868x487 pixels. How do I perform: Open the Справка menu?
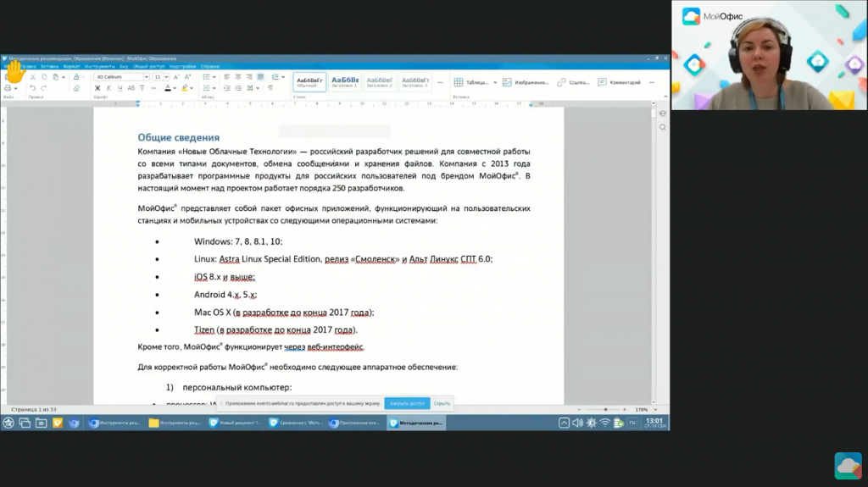point(210,66)
